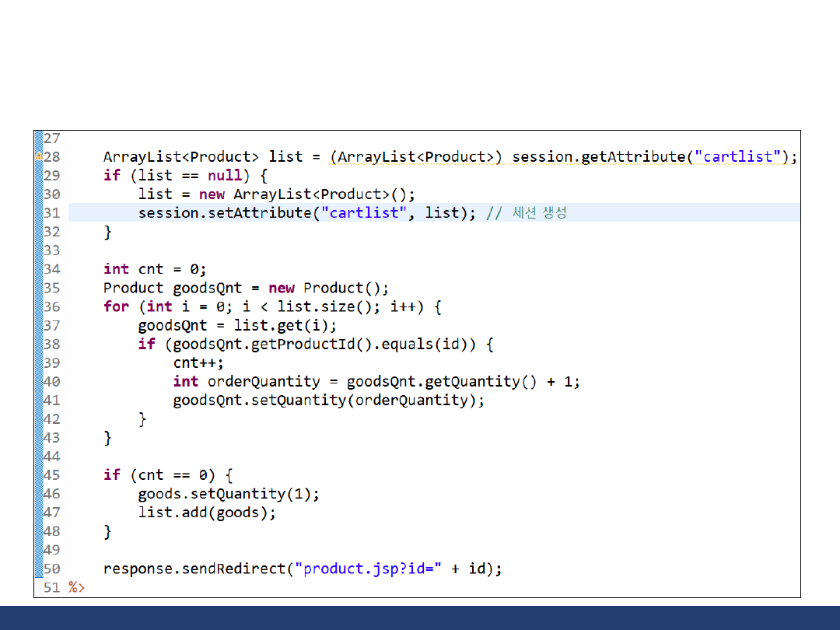Click the response.sendRedirect call on line 50
This screenshot has width=840, height=630.
click(194, 569)
